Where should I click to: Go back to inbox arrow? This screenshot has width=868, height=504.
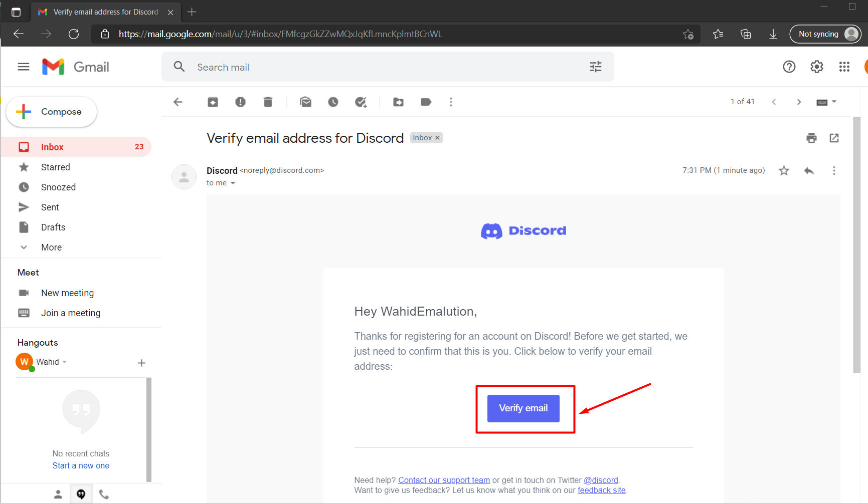178,102
